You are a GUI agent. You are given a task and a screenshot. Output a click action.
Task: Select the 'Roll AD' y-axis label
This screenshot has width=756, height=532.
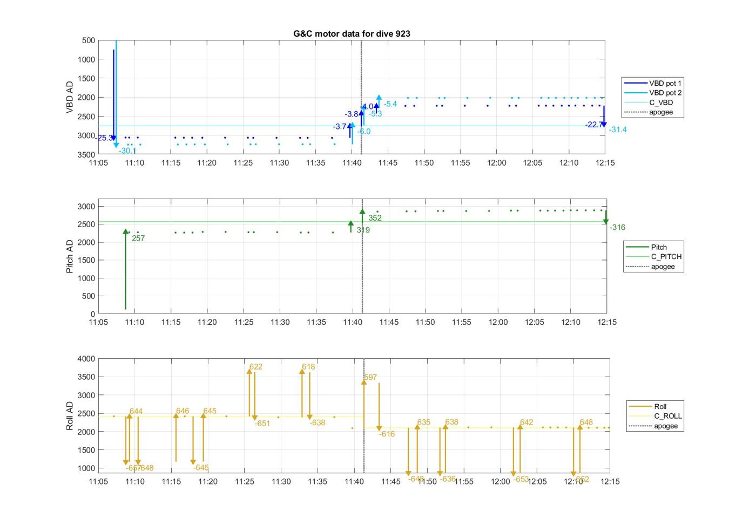click(x=70, y=415)
